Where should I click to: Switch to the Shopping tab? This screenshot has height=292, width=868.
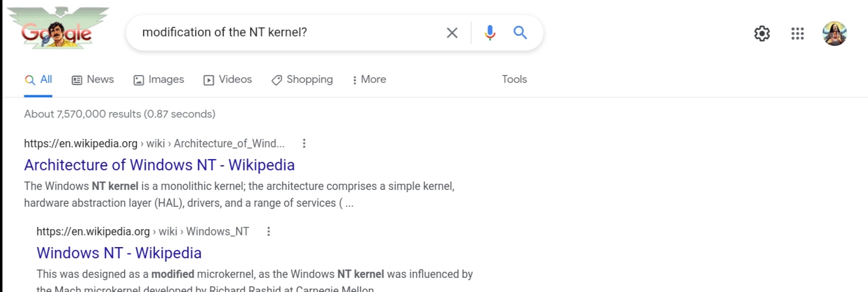tap(302, 80)
